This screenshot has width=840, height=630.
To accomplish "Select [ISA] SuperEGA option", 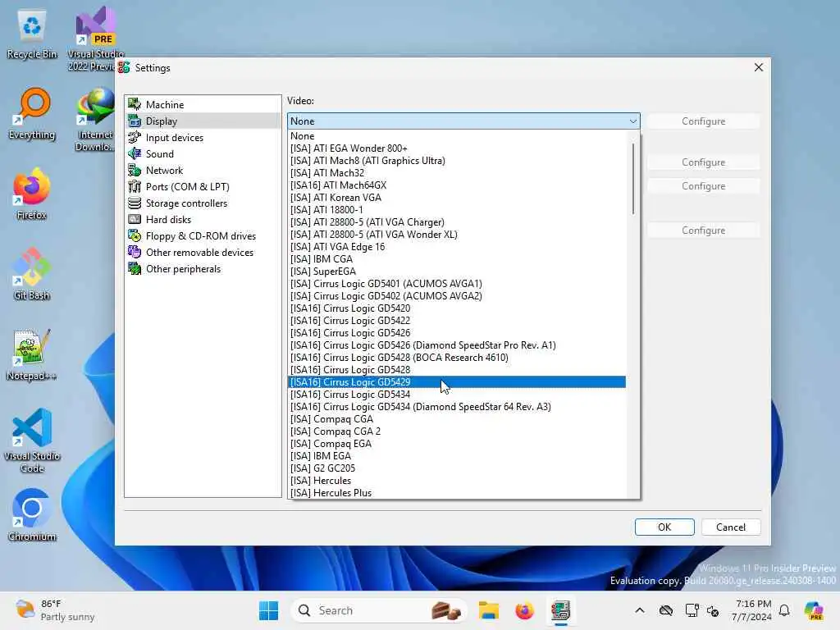I will click(457, 272).
